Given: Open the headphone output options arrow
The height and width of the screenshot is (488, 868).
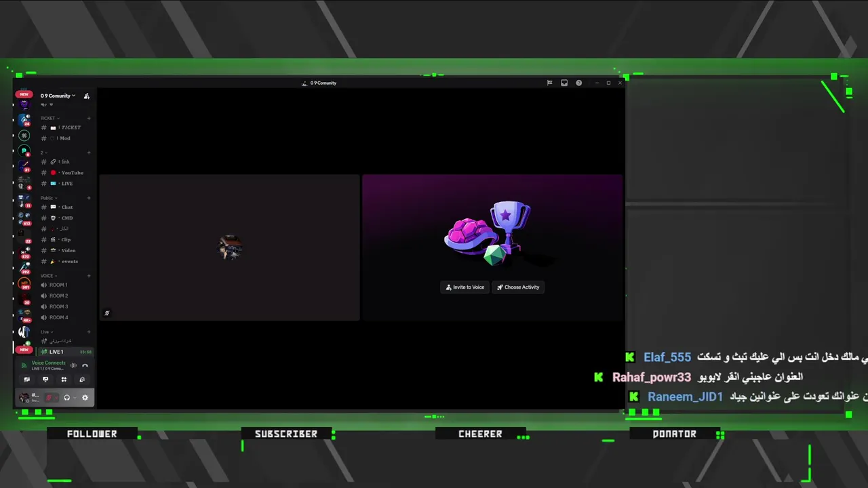Looking at the screenshot, I should [x=75, y=398].
